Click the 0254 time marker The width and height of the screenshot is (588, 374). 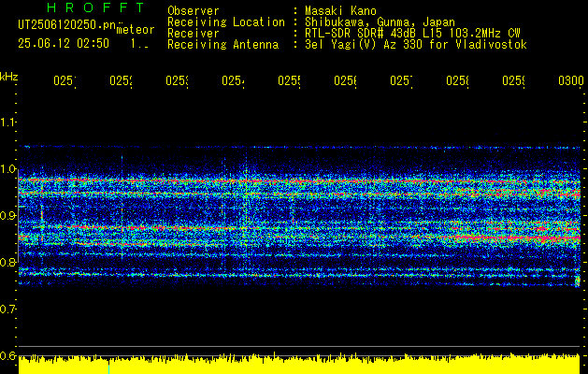pyautogui.click(x=233, y=80)
